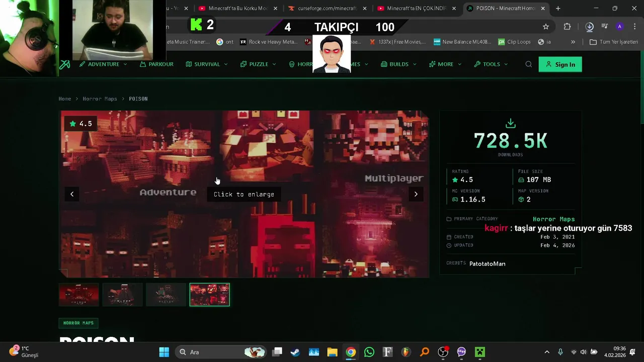Expand the Adventure menu

(103, 64)
